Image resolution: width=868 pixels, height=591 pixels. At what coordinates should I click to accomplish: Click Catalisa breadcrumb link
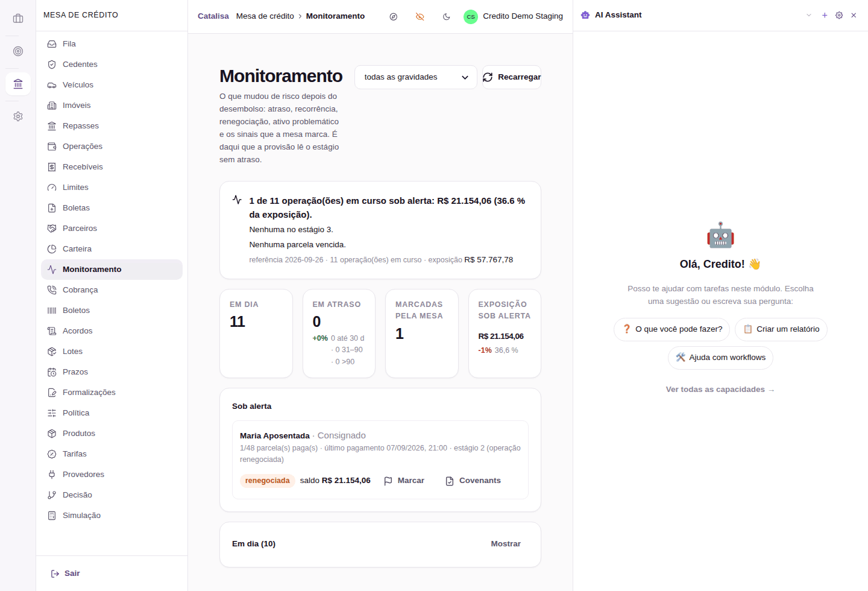click(x=213, y=16)
